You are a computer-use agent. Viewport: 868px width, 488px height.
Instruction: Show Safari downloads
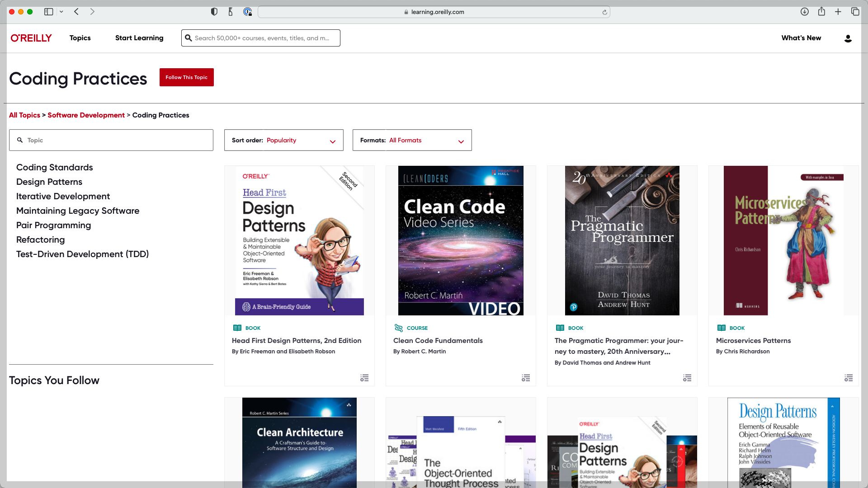tap(805, 12)
